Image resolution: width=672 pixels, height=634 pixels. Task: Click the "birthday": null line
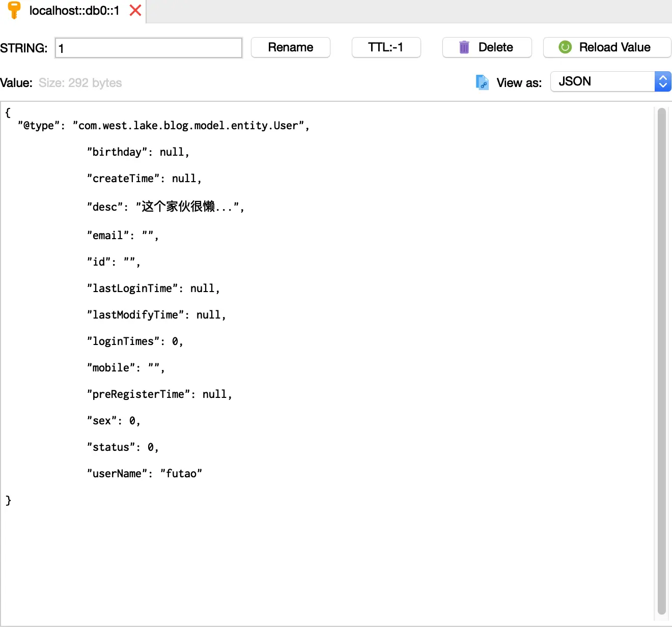pyautogui.click(x=138, y=152)
